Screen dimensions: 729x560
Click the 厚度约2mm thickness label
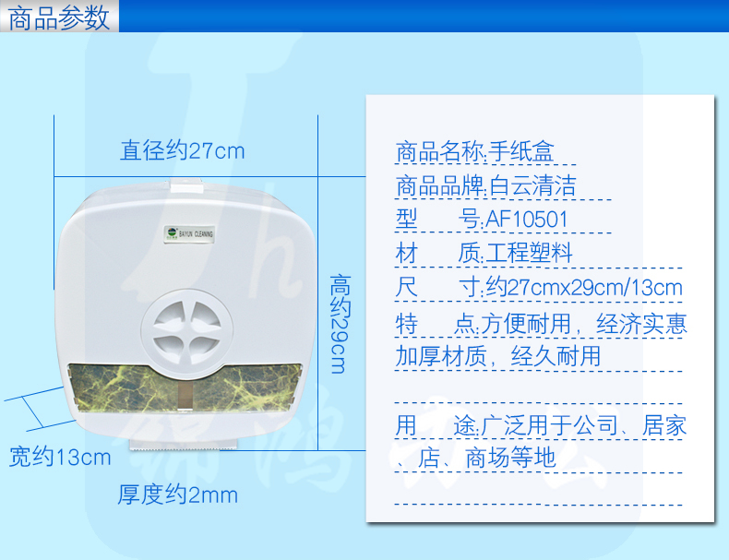point(177,495)
